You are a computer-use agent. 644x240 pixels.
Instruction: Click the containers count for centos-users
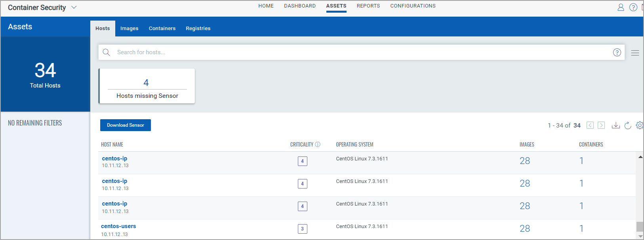coord(581,229)
